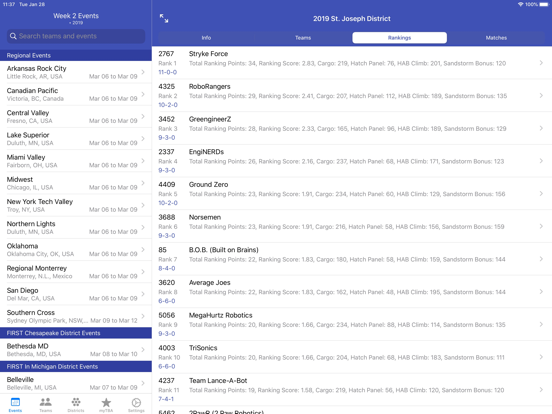Click FIRST Chesapeake District Events header
552x414 pixels.
click(x=76, y=333)
